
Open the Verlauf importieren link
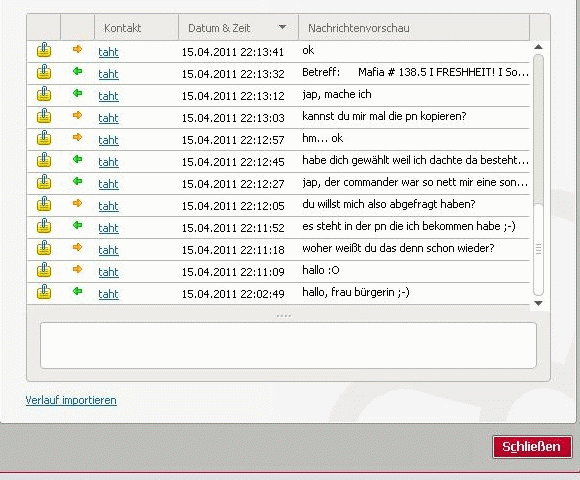[71, 400]
